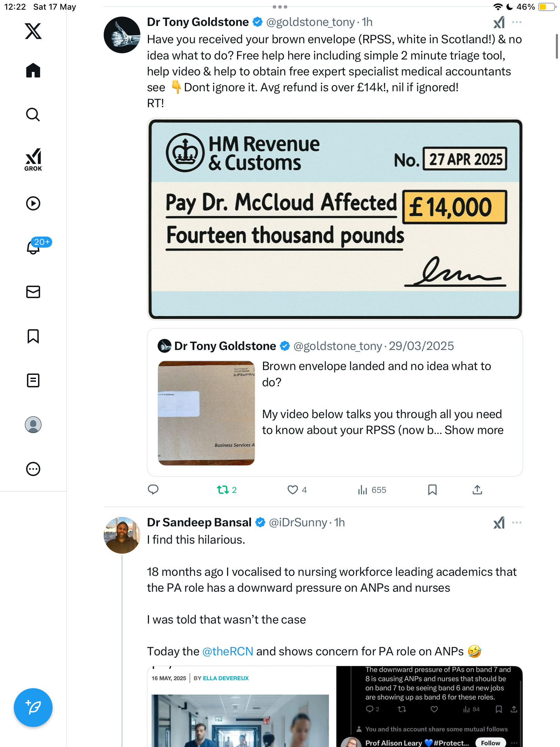This screenshot has height=747, width=560.
Task: Tap the compose new post button
Action: [x=33, y=708]
